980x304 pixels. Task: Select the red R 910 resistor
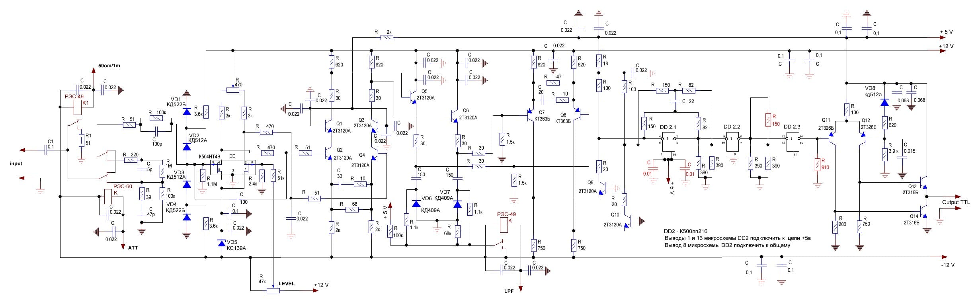pos(817,164)
